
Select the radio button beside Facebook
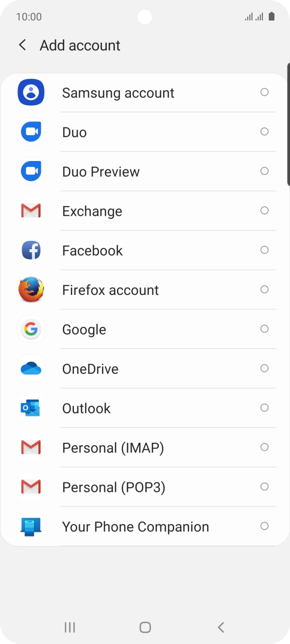[x=264, y=250]
